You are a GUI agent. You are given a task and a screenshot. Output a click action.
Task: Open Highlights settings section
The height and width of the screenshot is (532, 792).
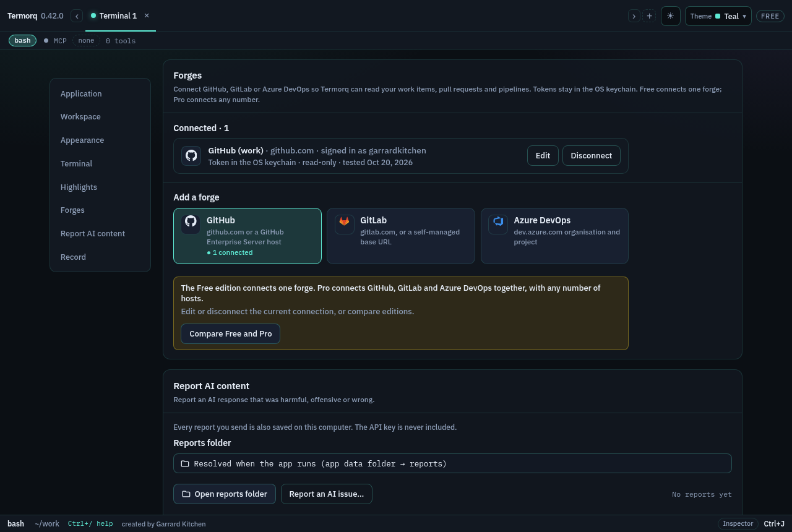click(x=79, y=187)
